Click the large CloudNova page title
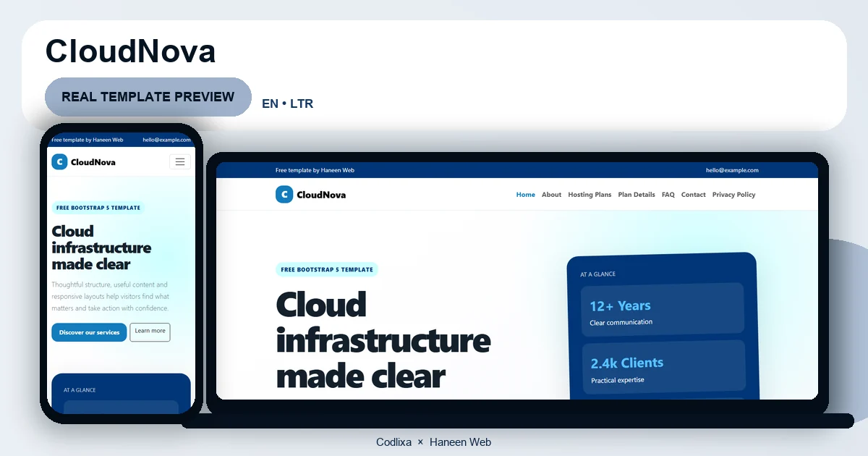 [130, 51]
